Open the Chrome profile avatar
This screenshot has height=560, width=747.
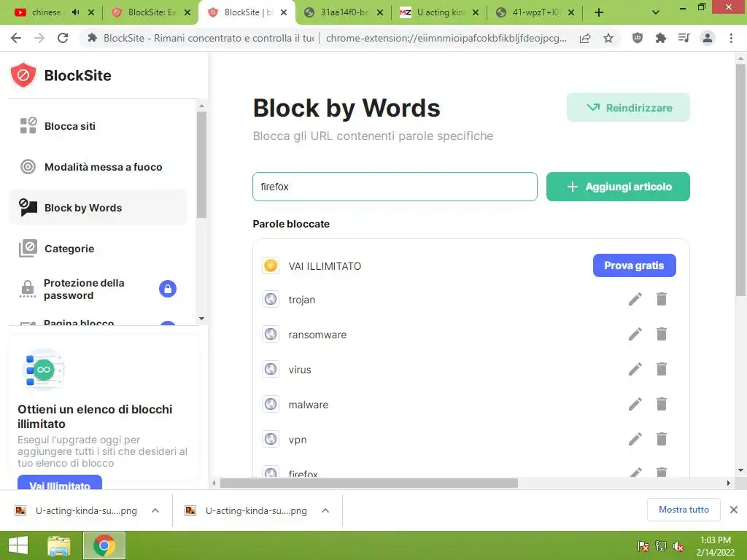(x=708, y=38)
